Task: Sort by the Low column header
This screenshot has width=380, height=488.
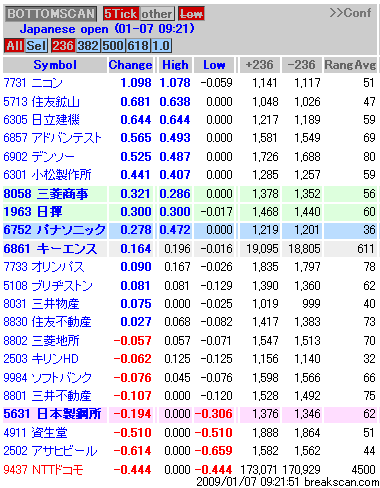Action: [214, 65]
